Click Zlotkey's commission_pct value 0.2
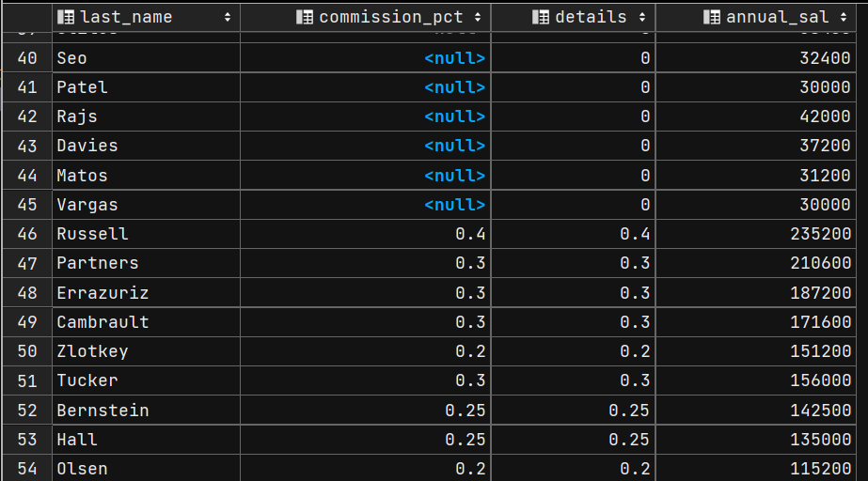 (366, 351)
